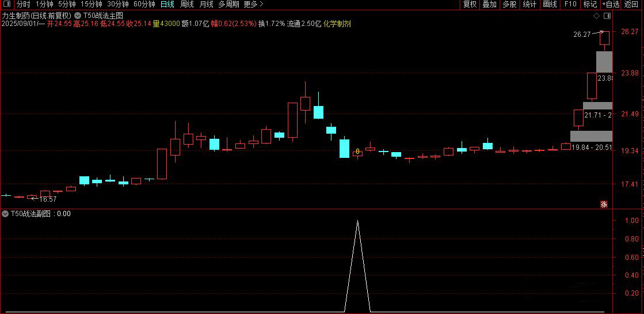Click the 力生制药(日线.前复权) title
Screen dimensions: 644x314
37,16
